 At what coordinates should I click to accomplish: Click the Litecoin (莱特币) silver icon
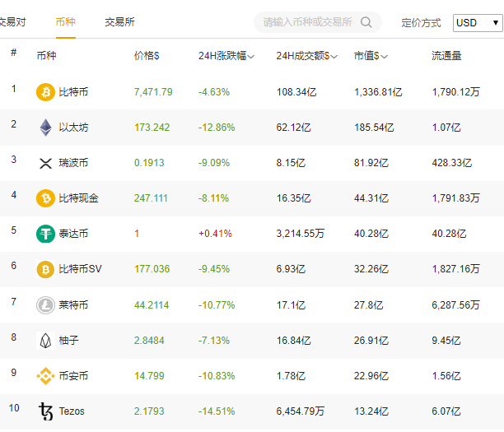(x=45, y=304)
